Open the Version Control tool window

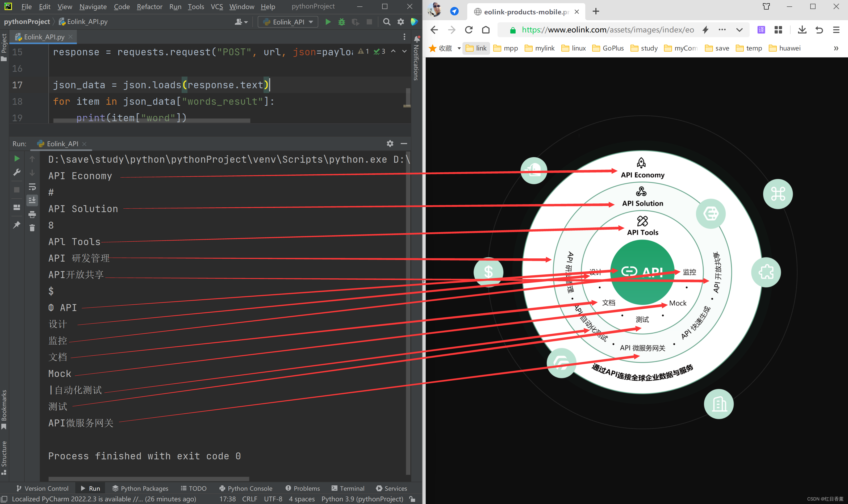(42, 488)
